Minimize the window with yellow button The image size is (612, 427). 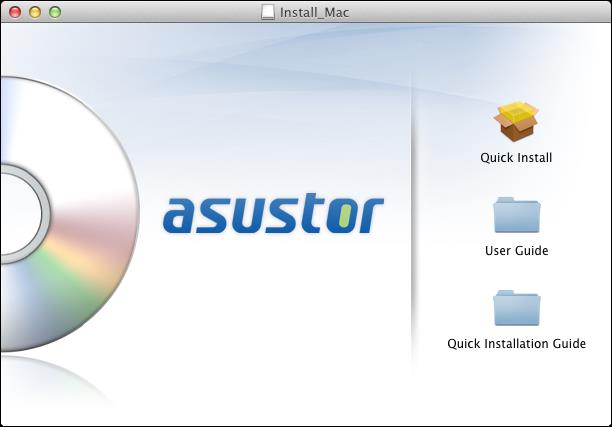click(35, 12)
